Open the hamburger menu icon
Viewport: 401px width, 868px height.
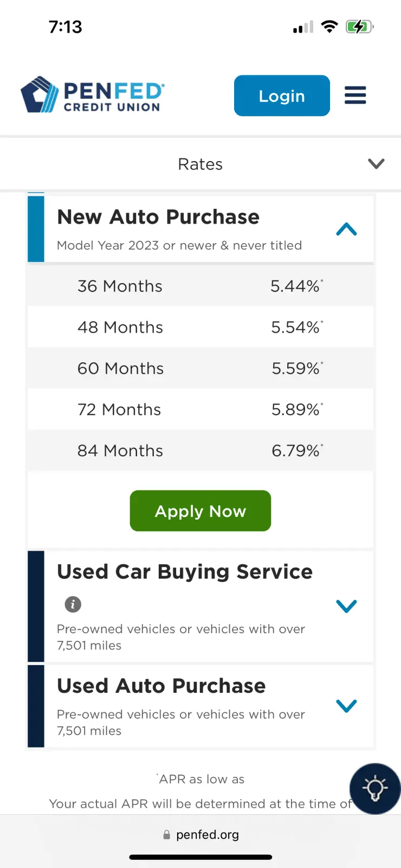tap(355, 95)
